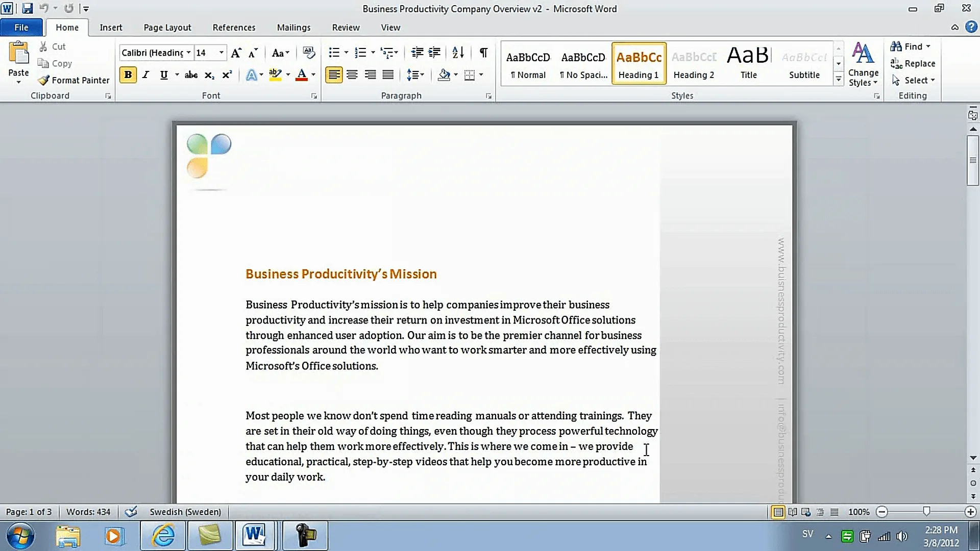Open the Mailings tab
Screen dimensions: 980x551
tap(293, 27)
